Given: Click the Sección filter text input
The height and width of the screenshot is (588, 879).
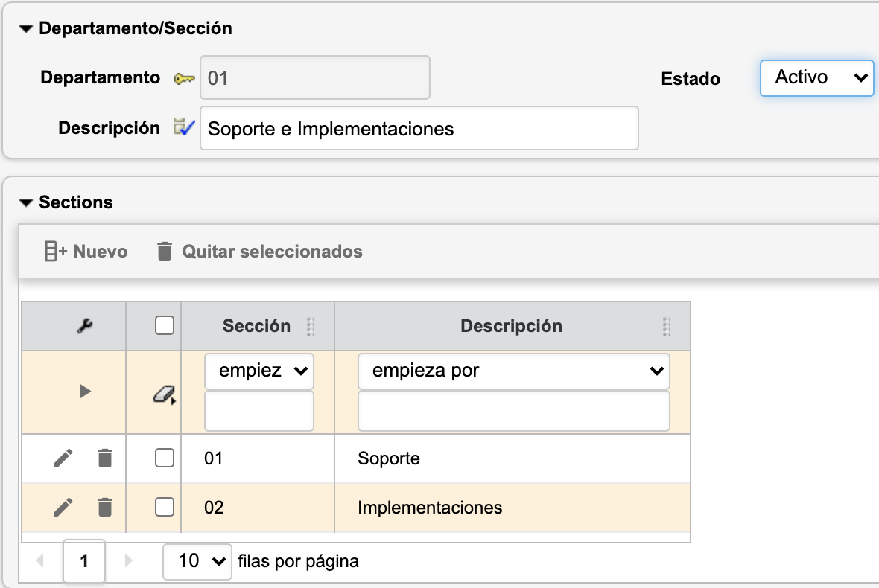Looking at the screenshot, I should tap(258, 411).
